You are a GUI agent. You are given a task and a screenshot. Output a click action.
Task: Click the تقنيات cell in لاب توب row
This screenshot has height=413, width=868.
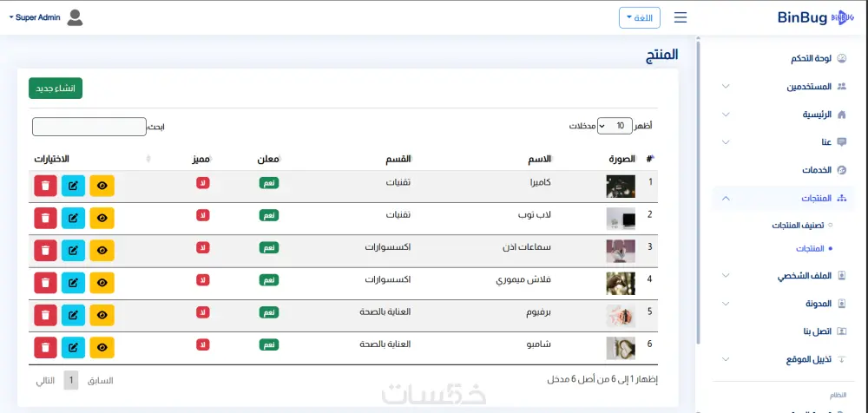coord(398,215)
